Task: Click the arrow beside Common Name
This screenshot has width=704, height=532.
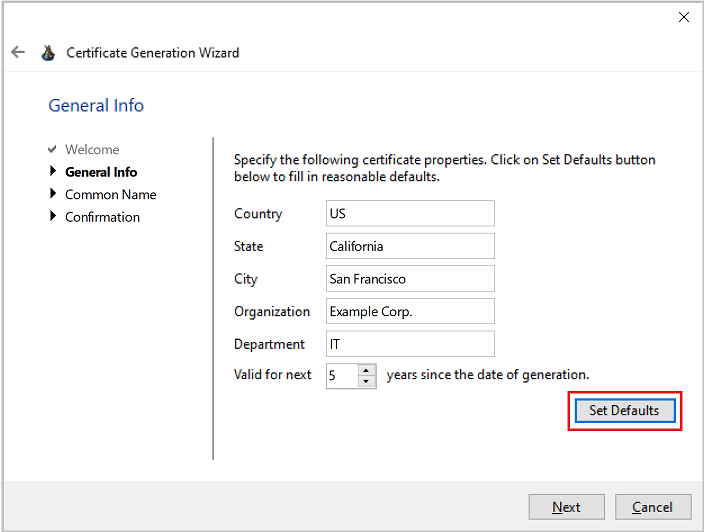Action: click(53, 193)
